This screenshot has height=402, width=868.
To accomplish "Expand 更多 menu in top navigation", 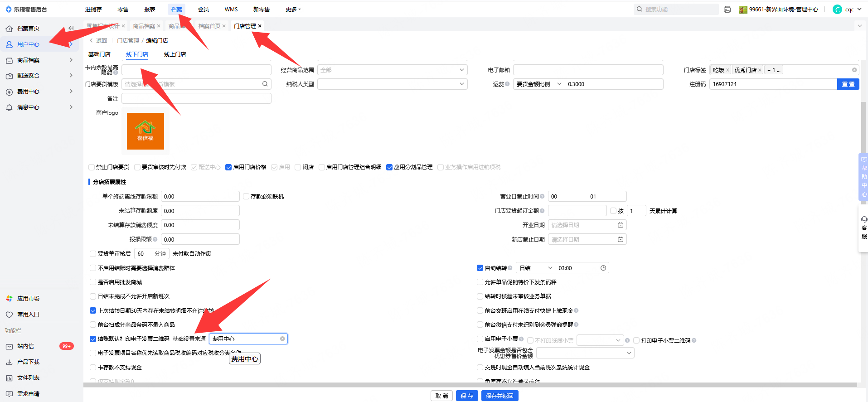I will [293, 9].
